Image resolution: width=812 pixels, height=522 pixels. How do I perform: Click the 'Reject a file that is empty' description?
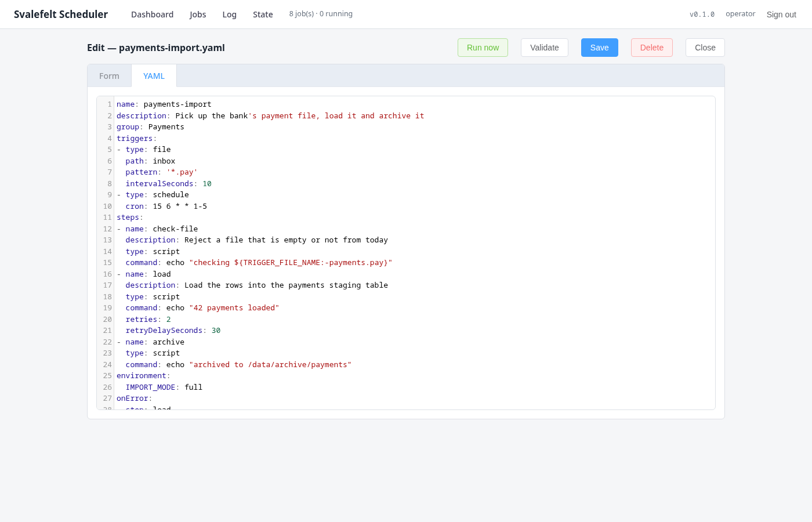pos(287,240)
